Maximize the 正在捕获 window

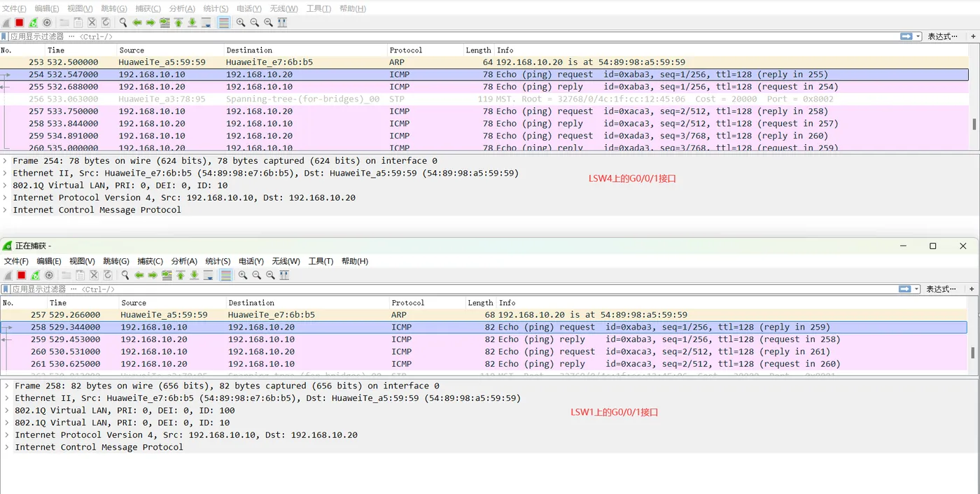tap(932, 246)
